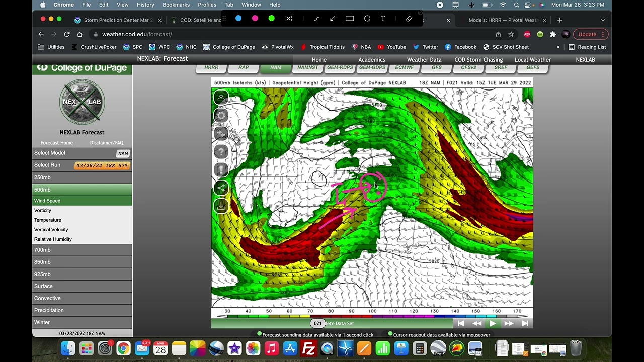
Task: Click the shuffle icon in annotation toolbar
Action: coord(289,19)
